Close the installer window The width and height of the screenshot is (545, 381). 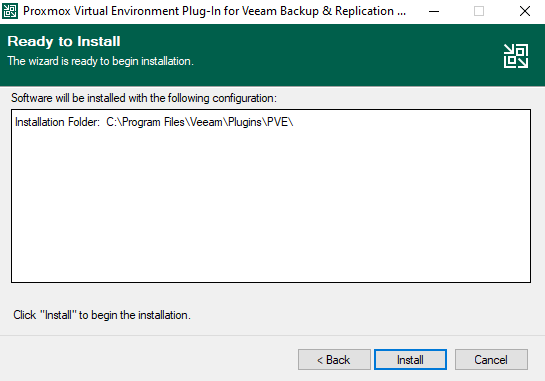(x=525, y=11)
